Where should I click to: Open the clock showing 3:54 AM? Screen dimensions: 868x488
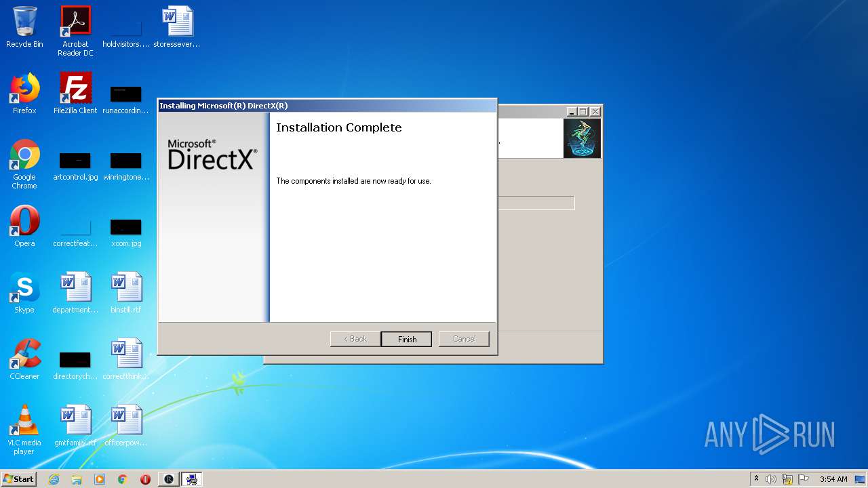(x=833, y=479)
